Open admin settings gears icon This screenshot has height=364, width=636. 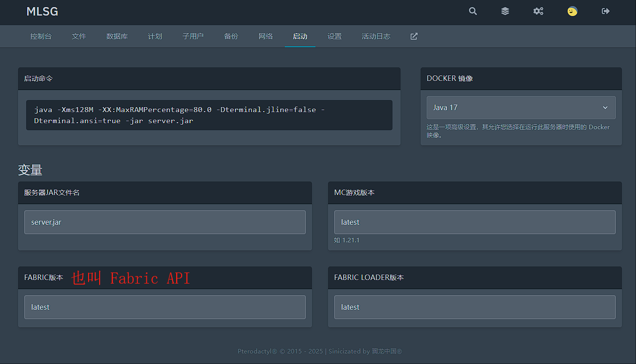pos(538,11)
